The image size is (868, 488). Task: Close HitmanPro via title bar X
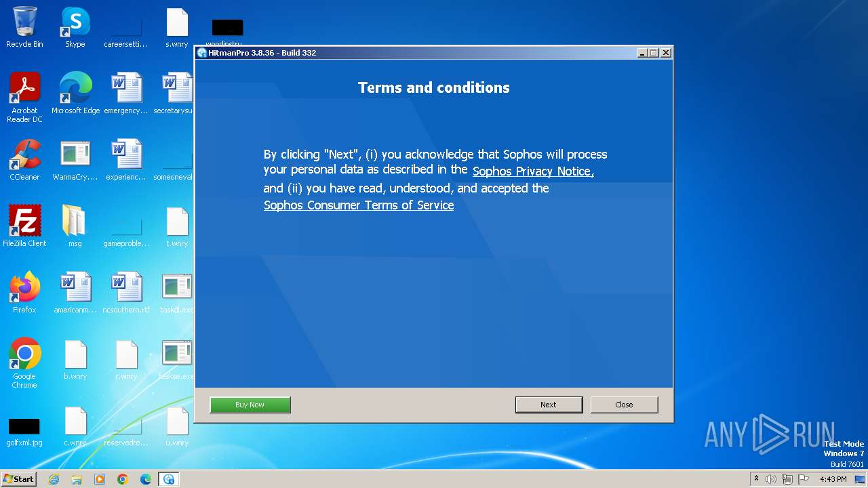pyautogui.click(x=666, y=53)
